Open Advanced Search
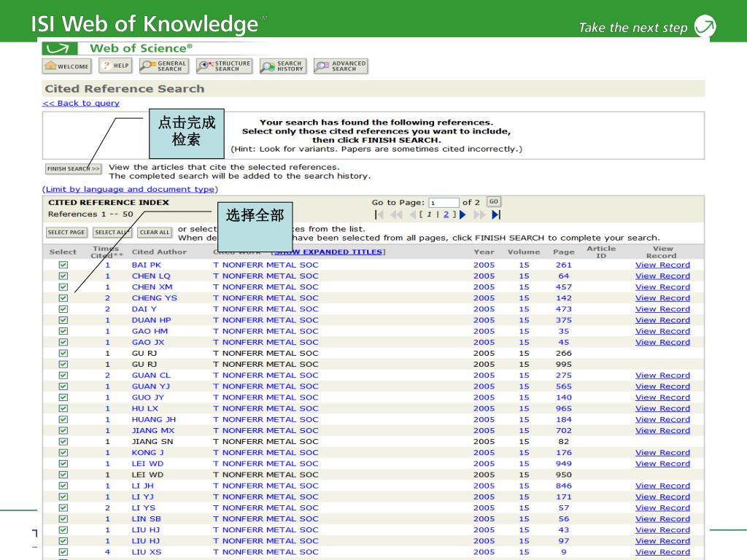Image resolution: width=747 pixels, height=560 pixels. click(x=341, y=66)
